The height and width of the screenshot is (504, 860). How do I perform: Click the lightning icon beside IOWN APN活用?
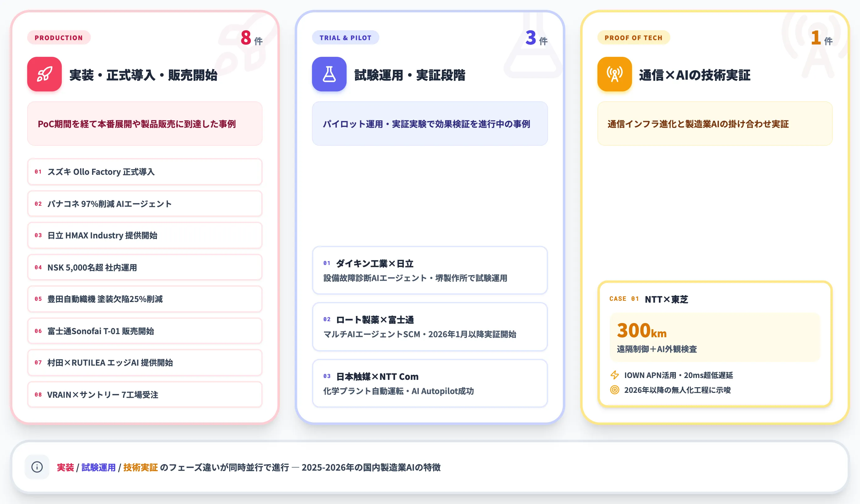tap(614, 375)
